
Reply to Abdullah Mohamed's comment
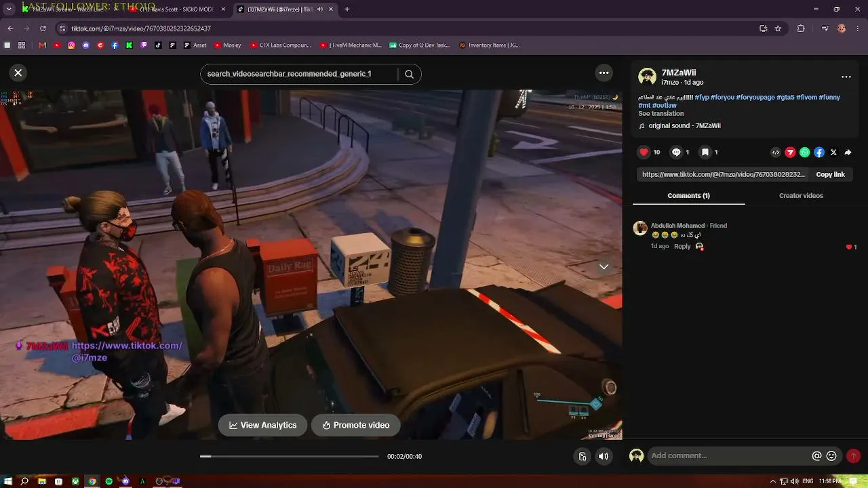pos(682,247)
